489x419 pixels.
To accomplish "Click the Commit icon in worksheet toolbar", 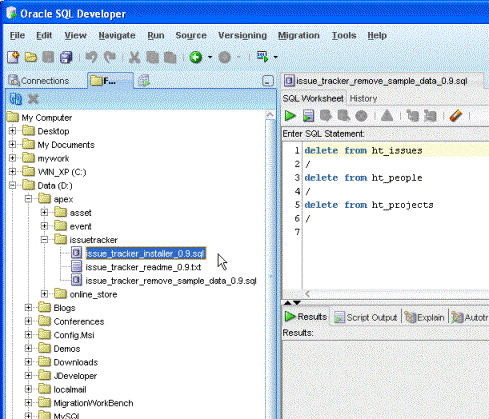I will (x=326, y=116).
